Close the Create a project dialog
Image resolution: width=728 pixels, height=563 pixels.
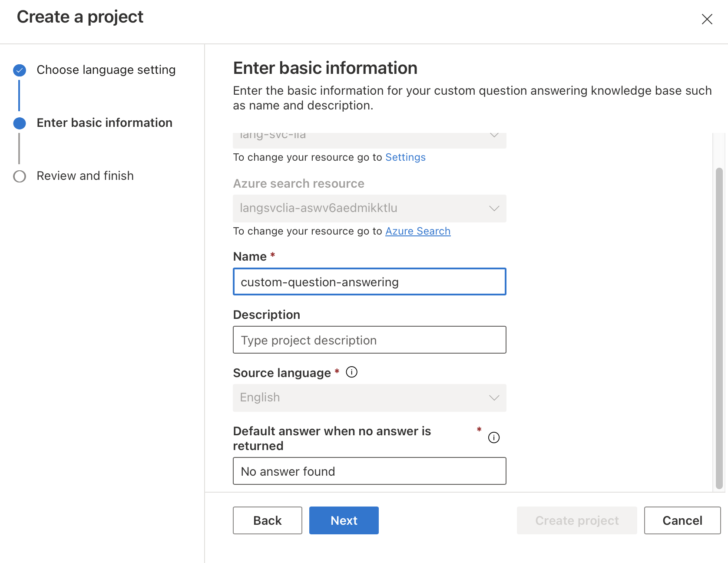point(707,19)
